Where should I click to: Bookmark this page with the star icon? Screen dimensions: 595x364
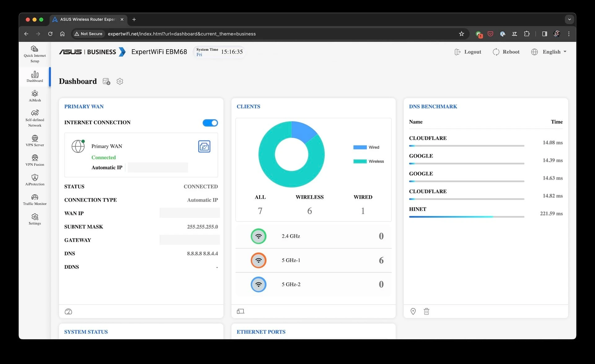[461, 34]
